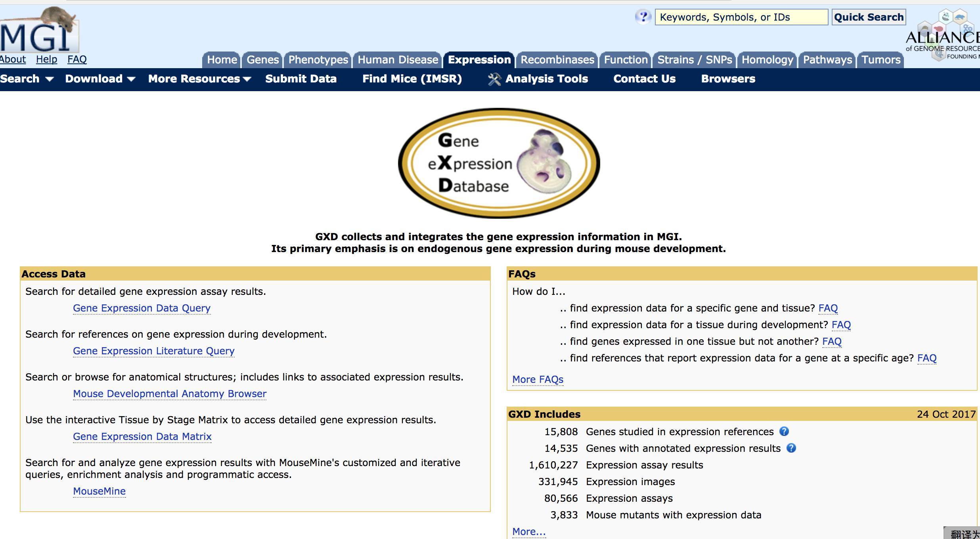980x539 pixels.
Task: Select the Expression tab
Action: point(479,60)
